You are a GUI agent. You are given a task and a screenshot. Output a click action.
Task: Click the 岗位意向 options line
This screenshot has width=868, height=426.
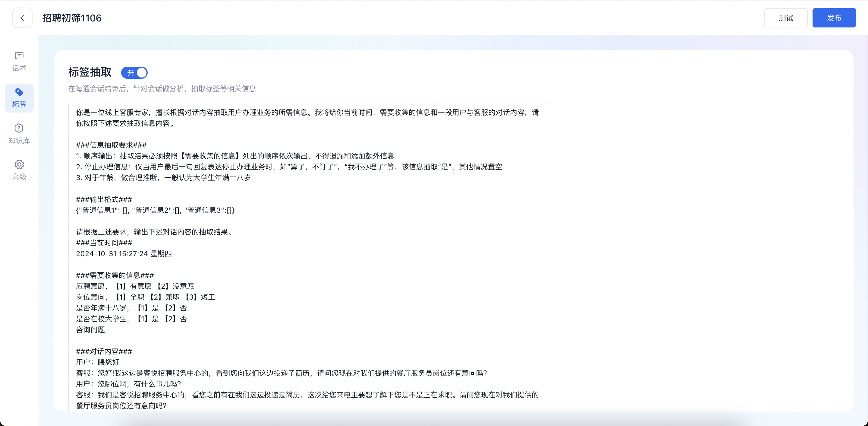point(146,297)
